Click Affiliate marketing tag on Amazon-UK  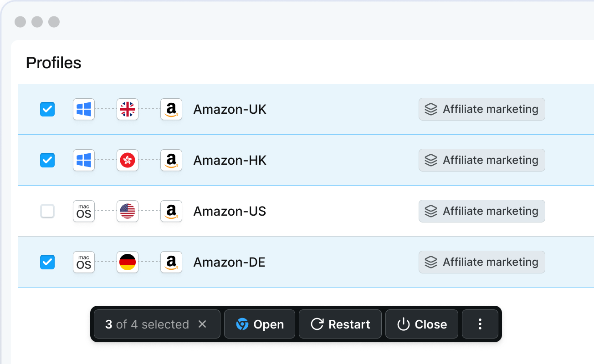[x=481, y=109]
